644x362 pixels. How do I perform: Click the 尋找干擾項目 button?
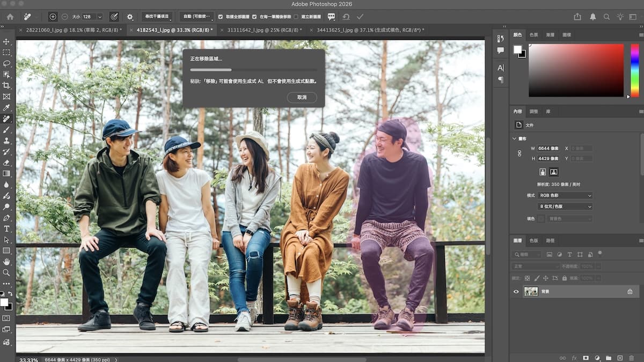click(156, 17)
